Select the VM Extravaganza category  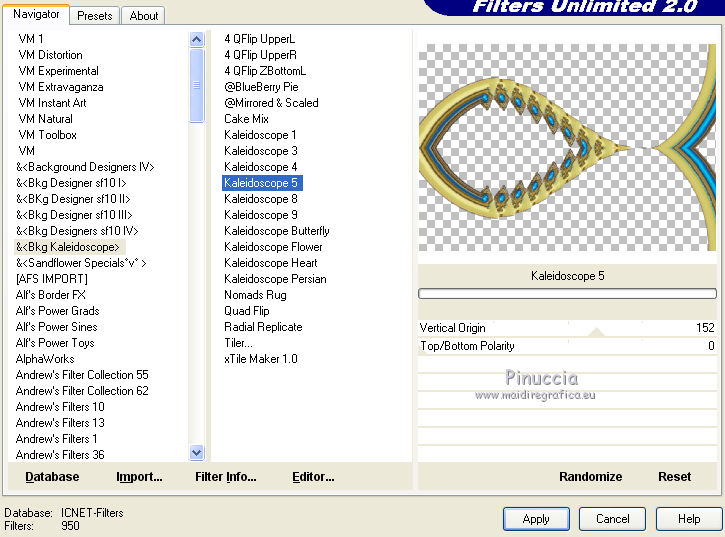[x=61, y=87]
